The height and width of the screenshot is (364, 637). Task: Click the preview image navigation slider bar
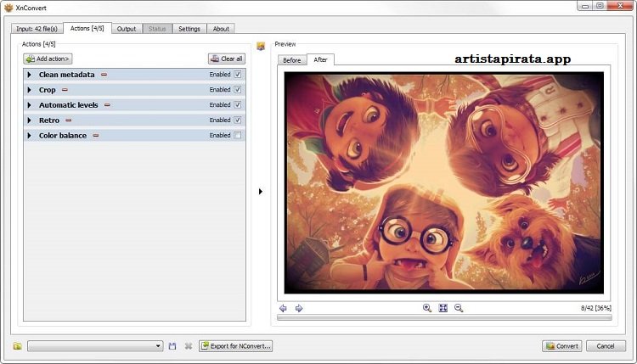coord(444,317)
